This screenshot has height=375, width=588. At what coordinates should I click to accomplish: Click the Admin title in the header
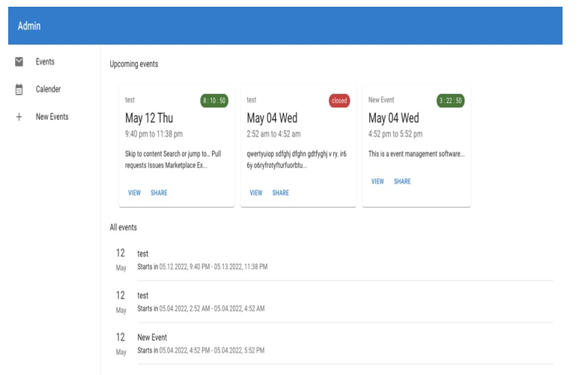[x=29, y=26]
